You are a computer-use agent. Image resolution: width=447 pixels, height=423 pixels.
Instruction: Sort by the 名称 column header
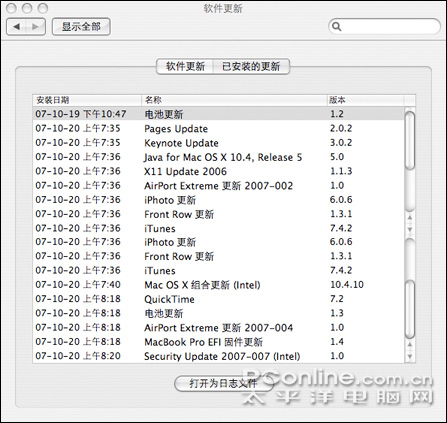pyautogui.click(x=234, y=100)
